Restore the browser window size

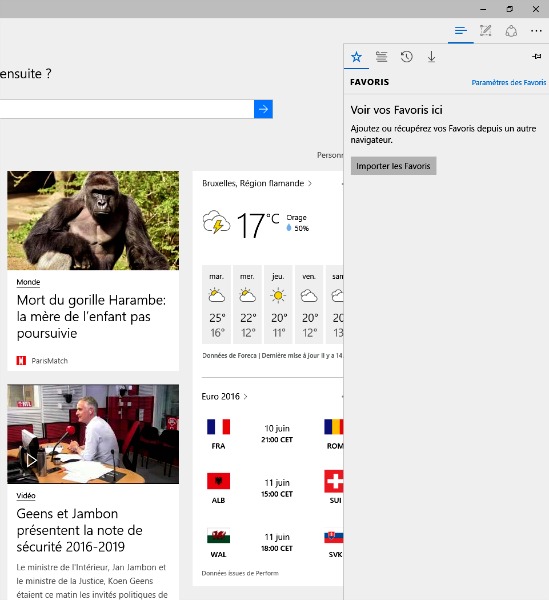coord(510,9)
